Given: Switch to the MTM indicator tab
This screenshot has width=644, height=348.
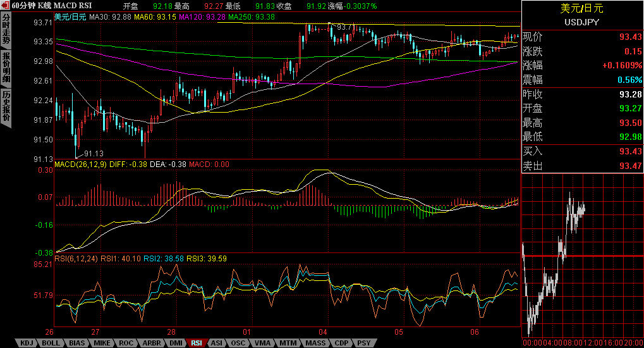Looking at the screenshot, I should coord(288,343).
